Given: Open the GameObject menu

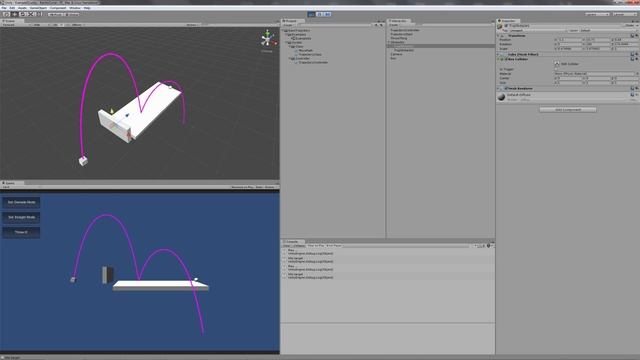Looking at the screenshot, I should (x=38, y=8).
